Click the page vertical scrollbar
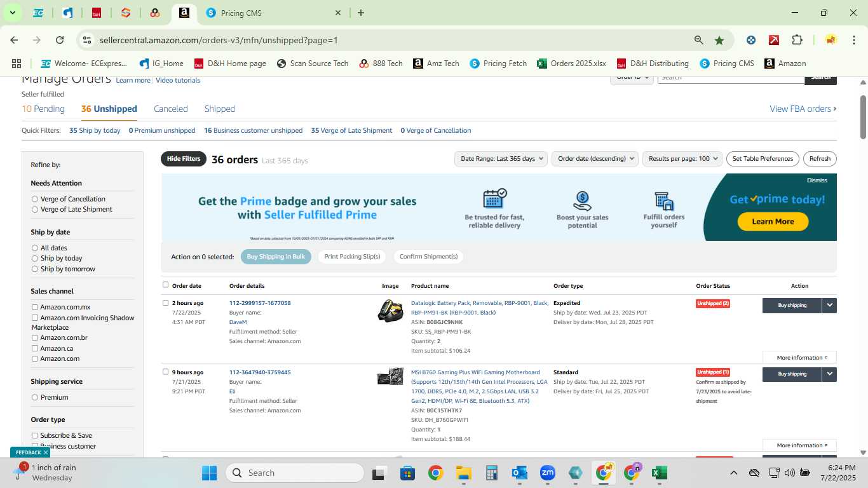 point(864,116)
